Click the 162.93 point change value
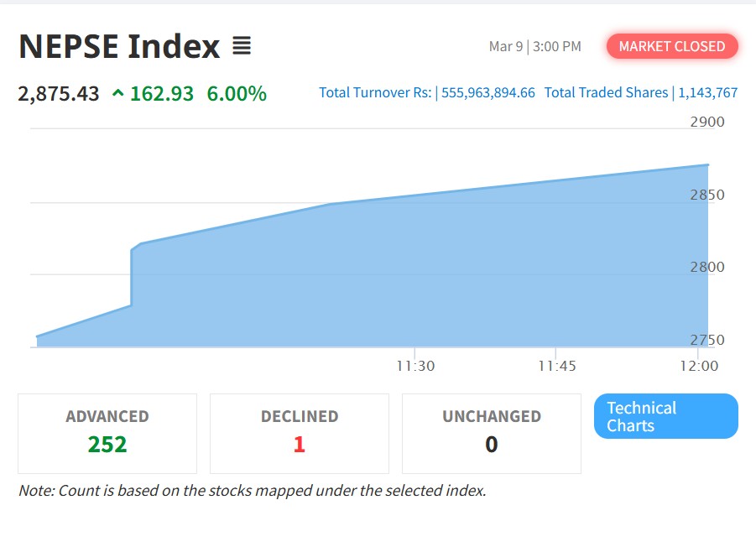756x547 pixels. (x=161, y=94)
